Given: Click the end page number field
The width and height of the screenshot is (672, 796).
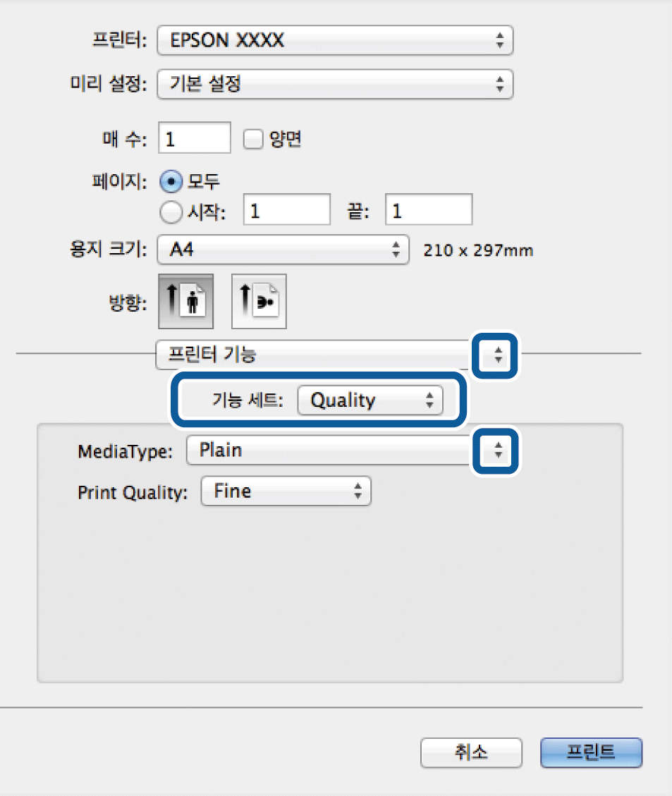Looking at the screenshot, I should (428, 209).
